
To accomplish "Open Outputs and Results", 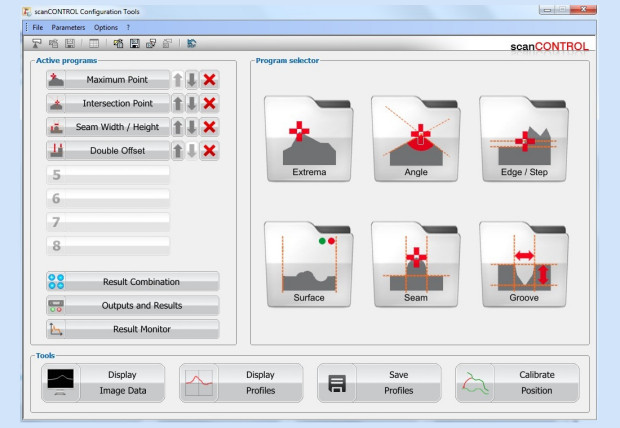I will pyautogui.click(x=132, y=305).
